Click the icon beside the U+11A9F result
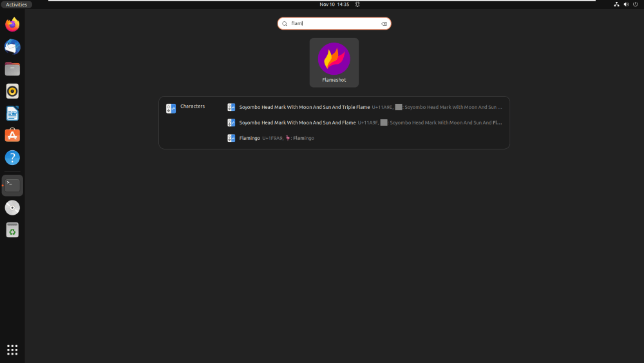 point(231,123)
